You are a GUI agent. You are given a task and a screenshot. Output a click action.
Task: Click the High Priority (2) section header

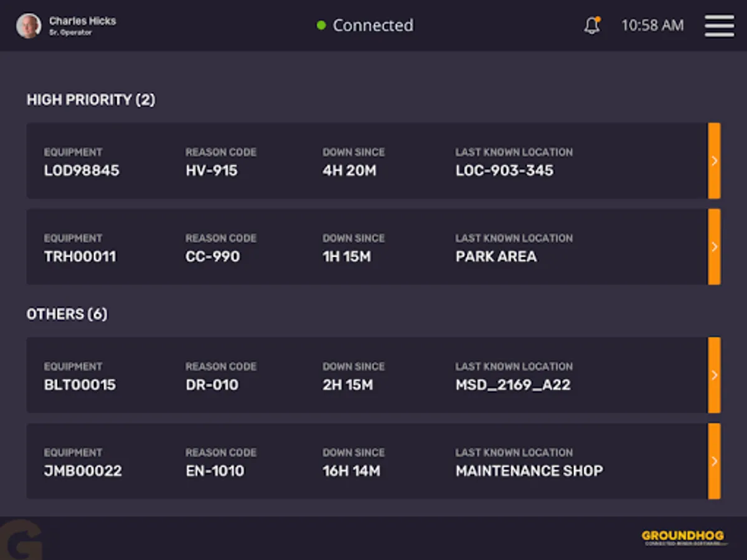91,100
